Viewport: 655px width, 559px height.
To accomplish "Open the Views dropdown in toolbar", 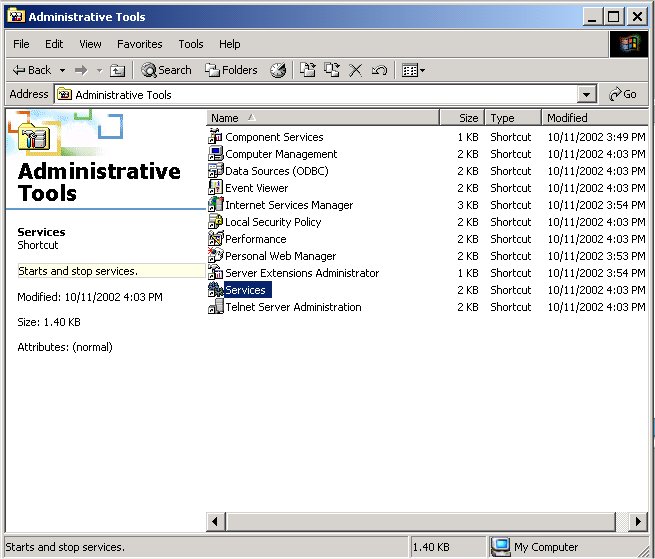I will [413, 70].
